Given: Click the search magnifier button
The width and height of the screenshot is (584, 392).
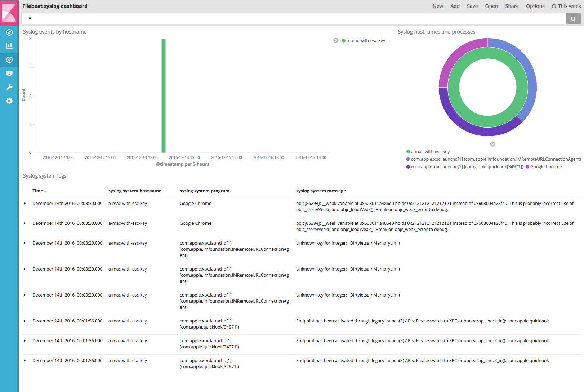Looking at the screenshot, I should (573, 18).
